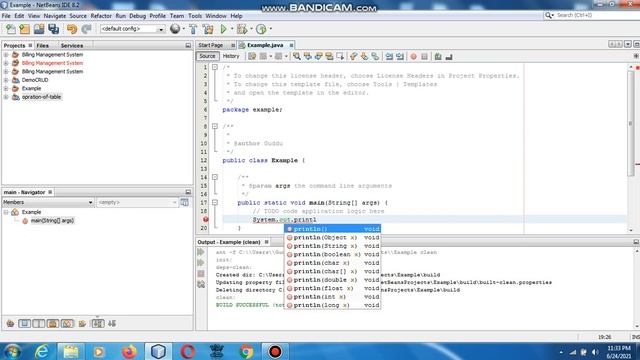Click the Find Selection magnifier icon in editor toolbar
The width and height of the screenshot is (640, 360).
click(x=297, y=56)
